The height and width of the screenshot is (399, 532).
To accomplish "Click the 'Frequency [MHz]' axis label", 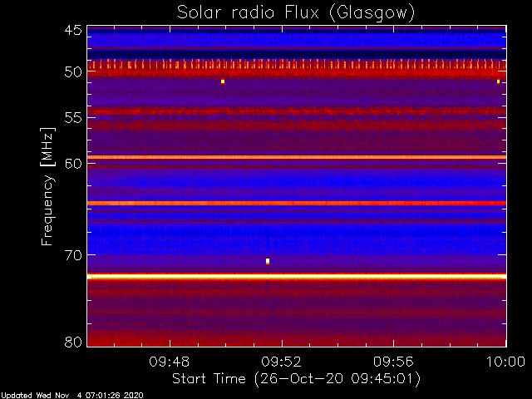I will [x=48, y=186].
